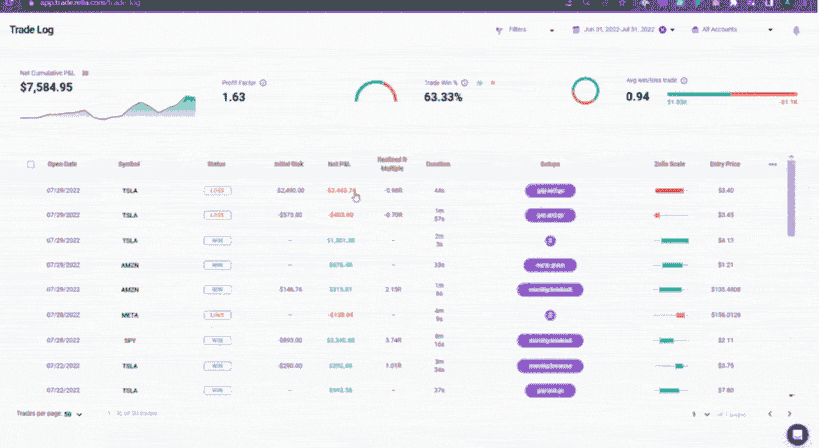Open the table columns options menu
This screenshot has height=448, width=819.
[x=772, y=164]
